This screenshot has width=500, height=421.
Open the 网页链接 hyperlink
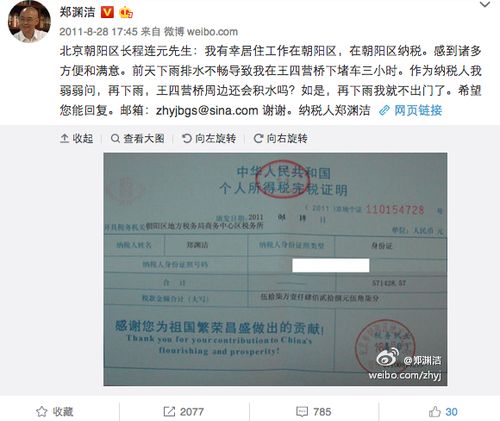tap(418, 110)
